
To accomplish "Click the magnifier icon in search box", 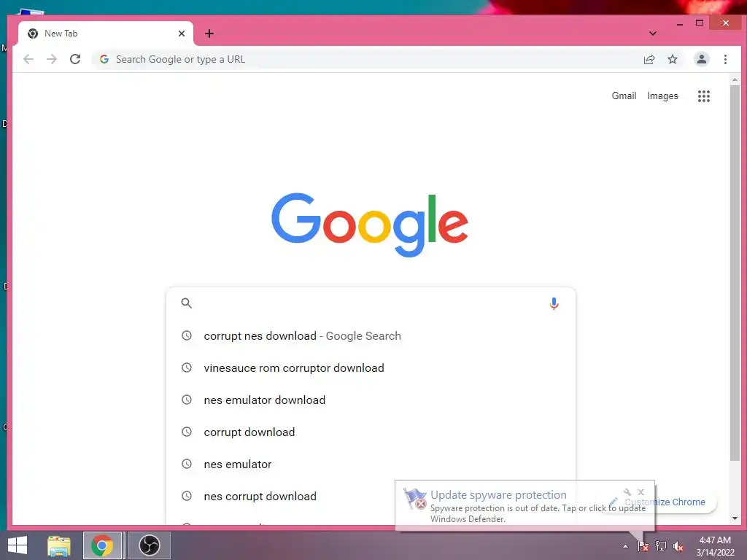I will click(x=186, y=303).
